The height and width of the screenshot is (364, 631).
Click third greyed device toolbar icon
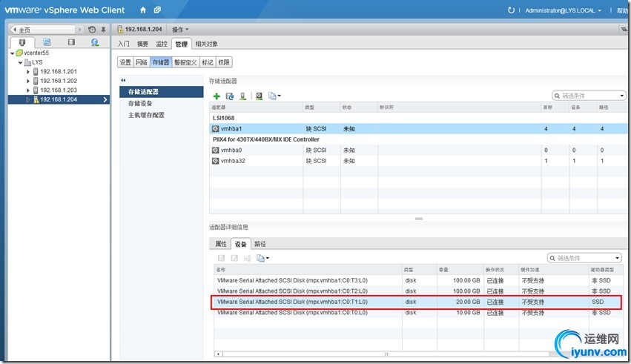[248, 258]
